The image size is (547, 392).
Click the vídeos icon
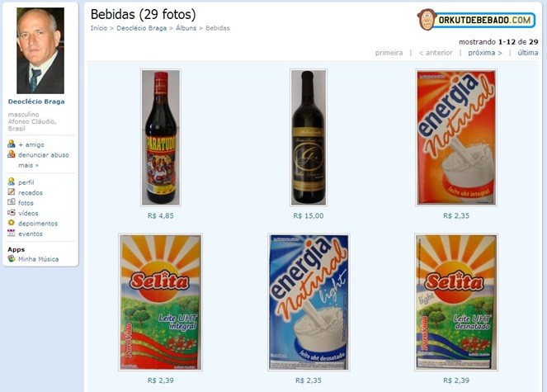click(12, 213)
